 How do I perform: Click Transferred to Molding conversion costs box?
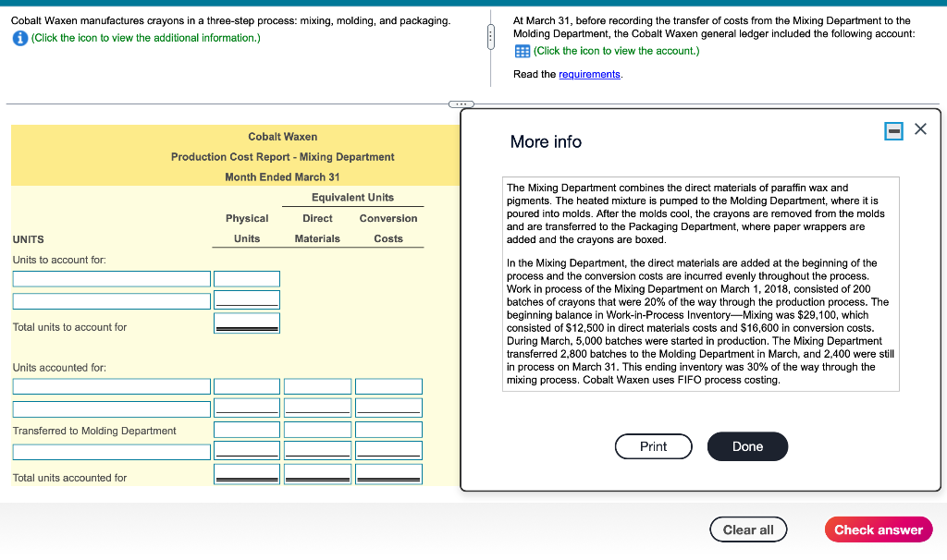click(389, 430)
